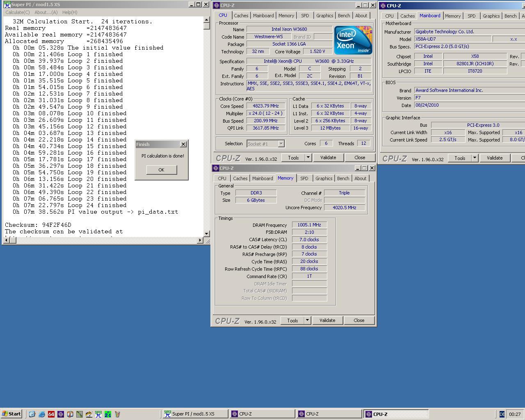
Task: Click the Show Desktop quick launch icon
Action: pyautogui.click(x=32, y=414)
